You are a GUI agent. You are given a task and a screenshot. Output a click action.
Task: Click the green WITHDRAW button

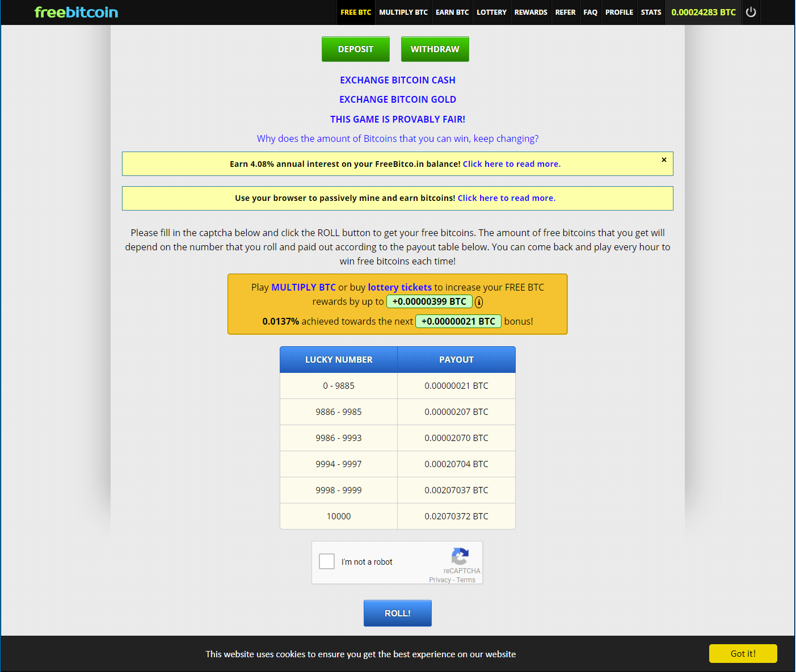click(435, 49)
